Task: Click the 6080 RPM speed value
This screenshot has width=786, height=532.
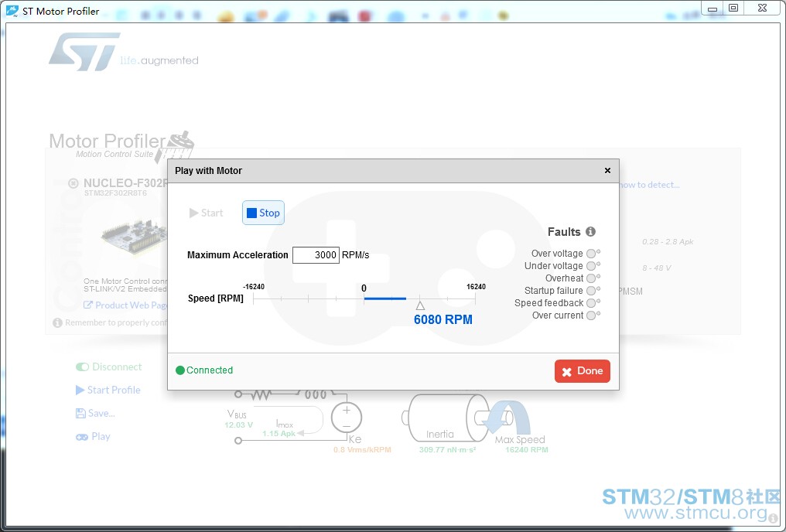Action: point(443,319)
